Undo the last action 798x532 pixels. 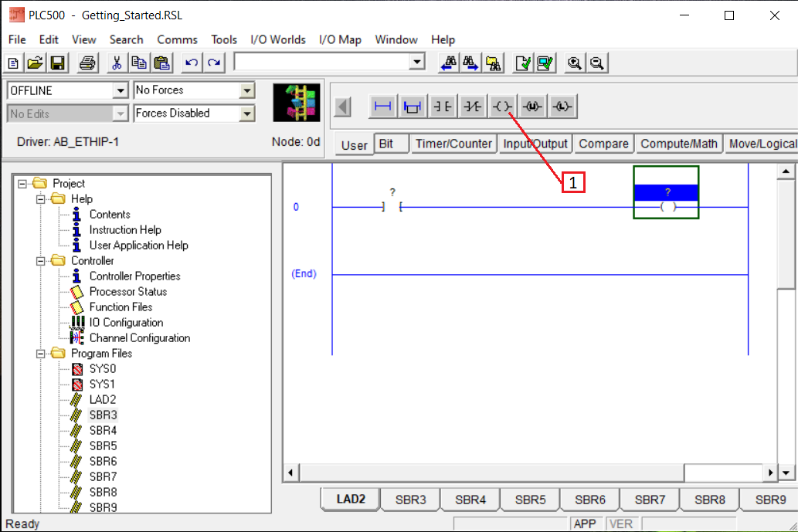192,63
